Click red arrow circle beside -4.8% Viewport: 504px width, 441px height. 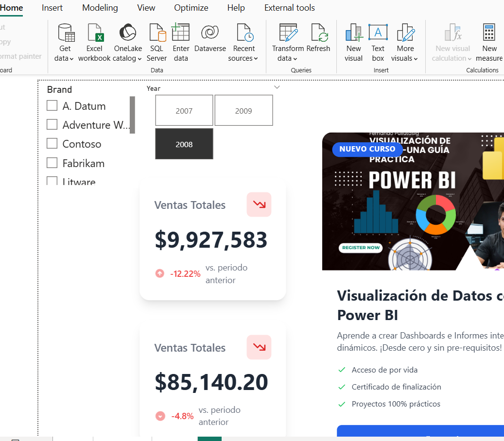coord(160,416)
